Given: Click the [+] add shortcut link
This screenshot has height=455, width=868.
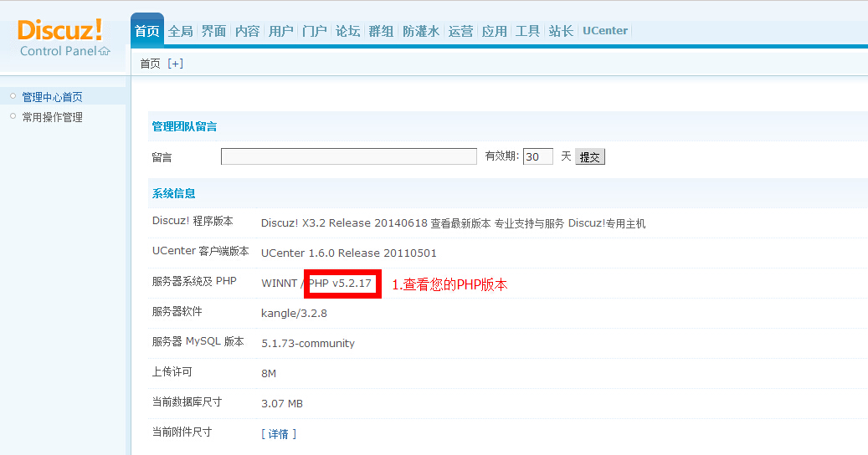Looking at the screenshot, I should (x=175, y=64).
